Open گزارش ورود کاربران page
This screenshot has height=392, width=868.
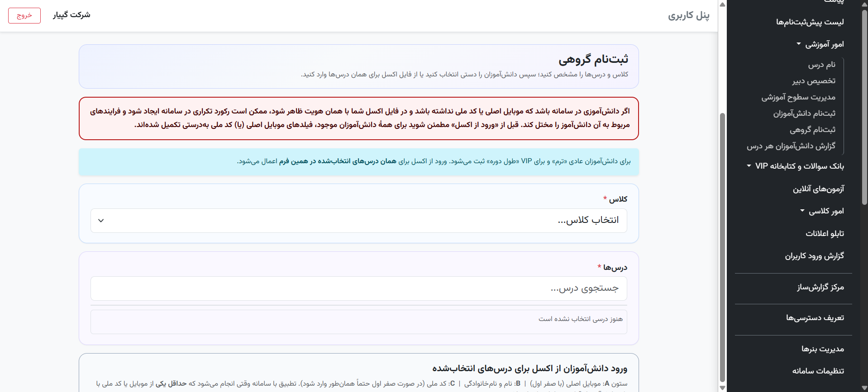814,256
